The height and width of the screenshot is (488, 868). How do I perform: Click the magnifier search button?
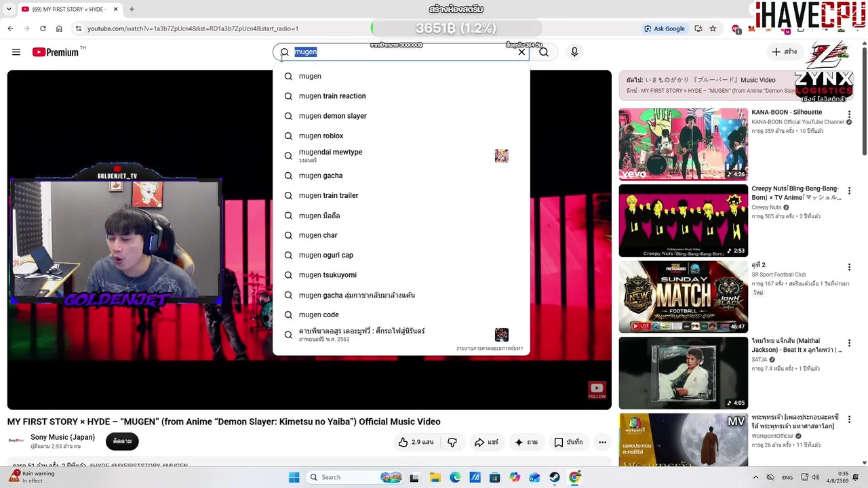544,52
